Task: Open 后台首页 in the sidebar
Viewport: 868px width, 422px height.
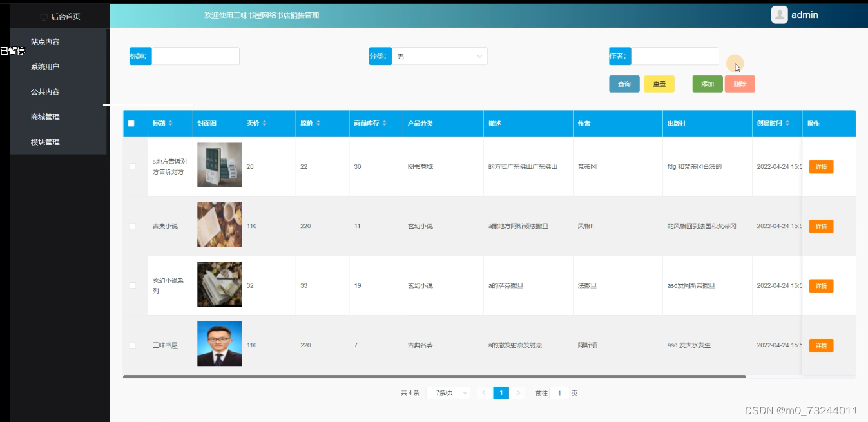Action: [59, 17]
